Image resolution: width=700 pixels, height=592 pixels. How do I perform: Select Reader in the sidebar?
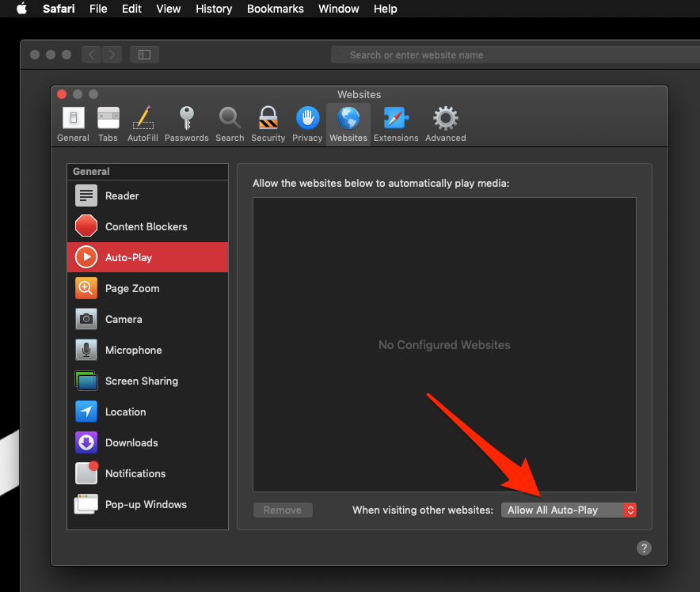tap(148, 195)
